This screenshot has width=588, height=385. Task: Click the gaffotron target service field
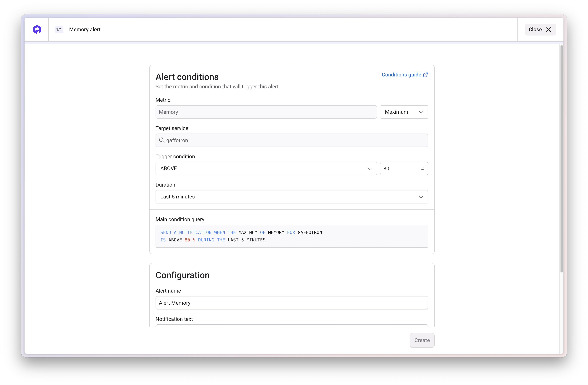[x=292, y=140]
